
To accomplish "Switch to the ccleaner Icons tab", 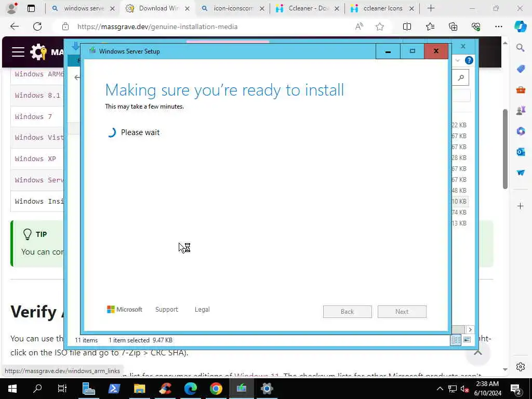I will (x=382, y=8).
